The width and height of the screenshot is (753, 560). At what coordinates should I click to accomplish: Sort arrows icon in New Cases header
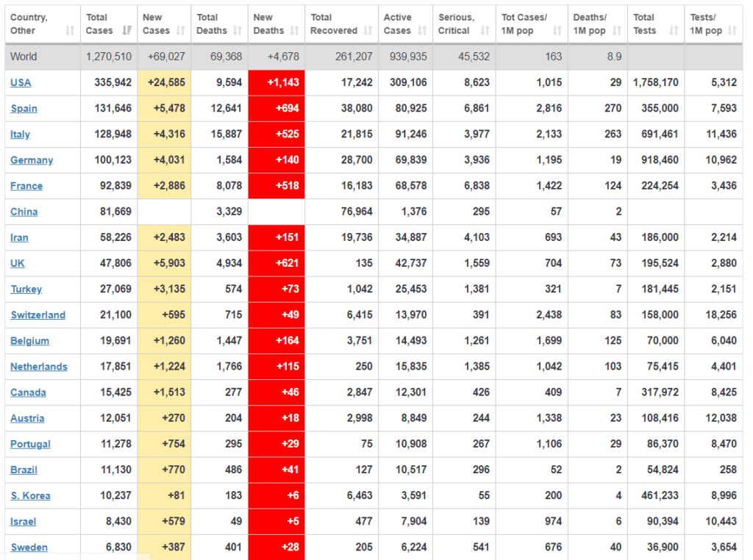coord(181,31)
